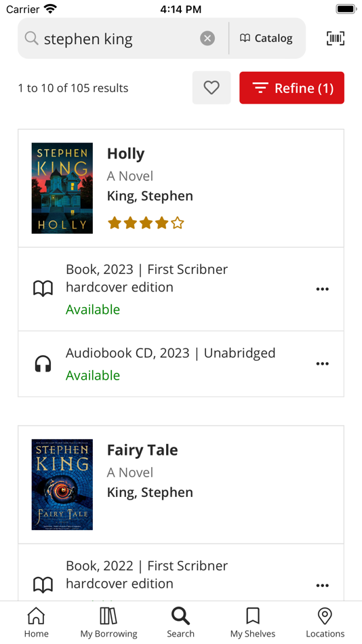Go to the Home tab
This screenshot has width=362, height=644.
[36, 622]
